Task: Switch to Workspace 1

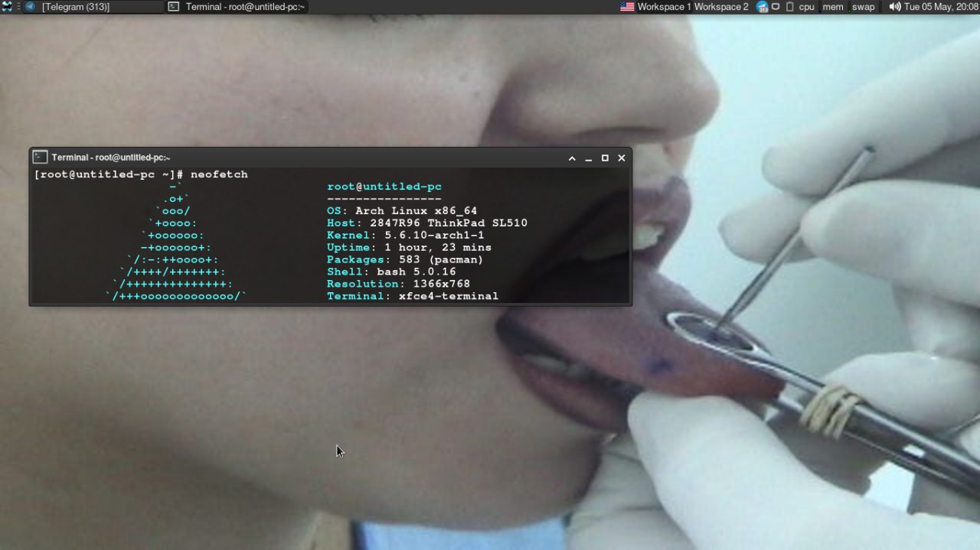Action: pos(664,7)
